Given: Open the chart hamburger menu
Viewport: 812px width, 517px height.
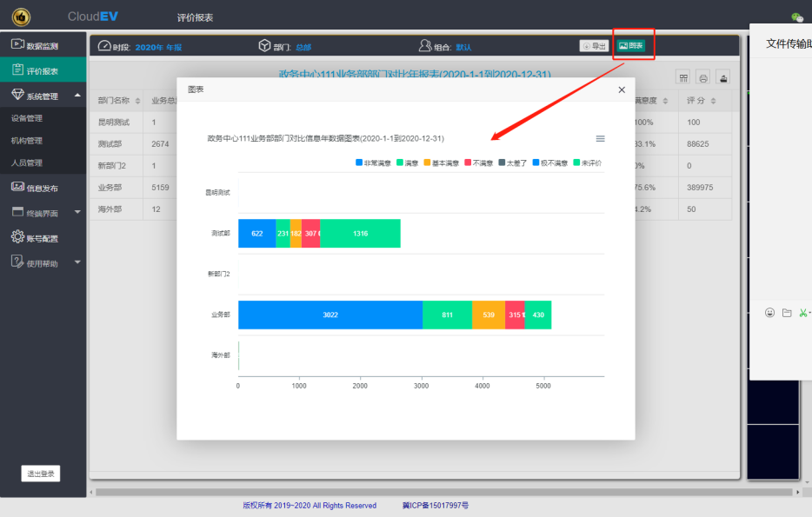Looking at the screenshot, I should (x=600, y=139).
